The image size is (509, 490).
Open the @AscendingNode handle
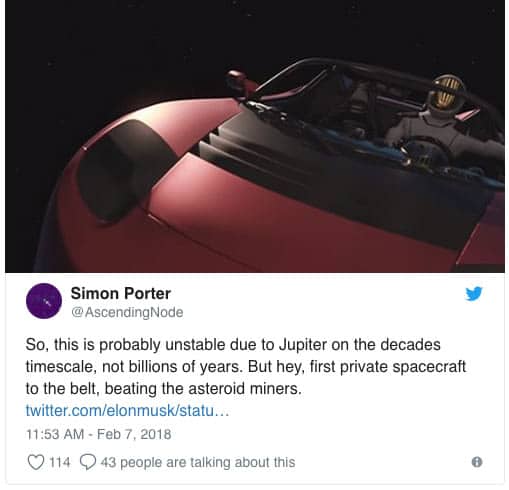point(127,312)
